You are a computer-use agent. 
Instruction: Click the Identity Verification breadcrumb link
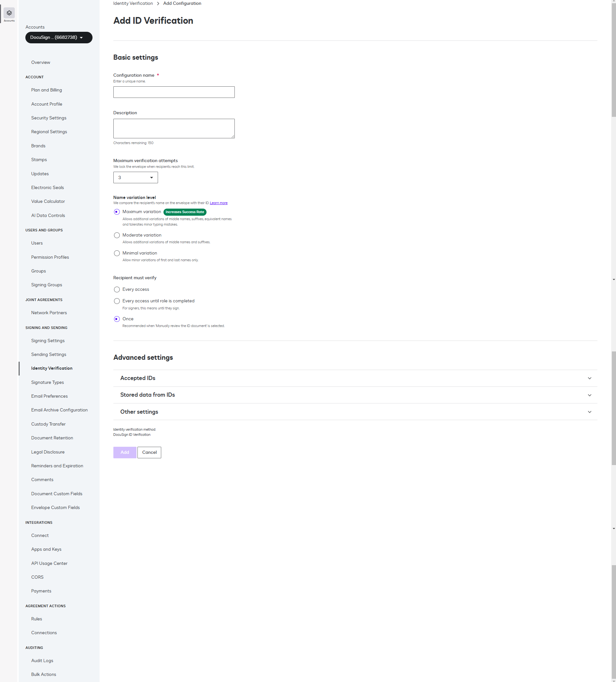point(133,4)
